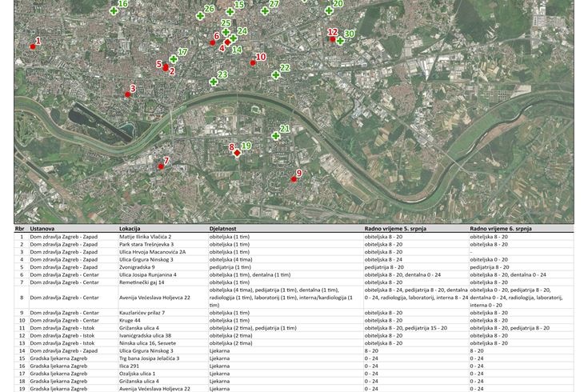Viewport: 588px width, 392px height.
Task: Click red marker 7 near the river
Action: tap(161, 167)
